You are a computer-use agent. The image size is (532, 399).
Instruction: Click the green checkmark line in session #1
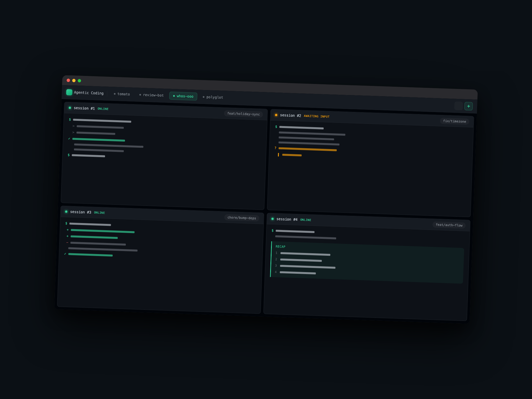[96, 140]
